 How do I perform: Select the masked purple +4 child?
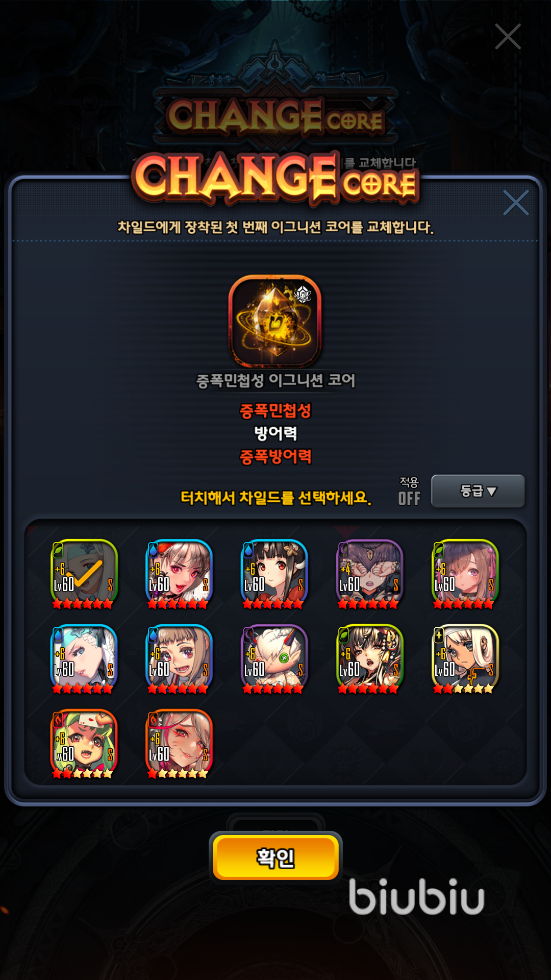369,573
